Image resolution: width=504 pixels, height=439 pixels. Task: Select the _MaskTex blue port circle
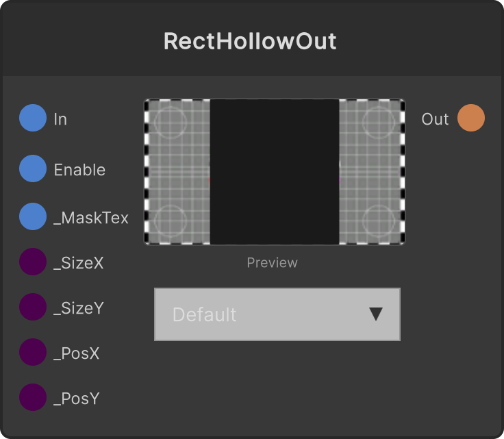pos(33,216)
